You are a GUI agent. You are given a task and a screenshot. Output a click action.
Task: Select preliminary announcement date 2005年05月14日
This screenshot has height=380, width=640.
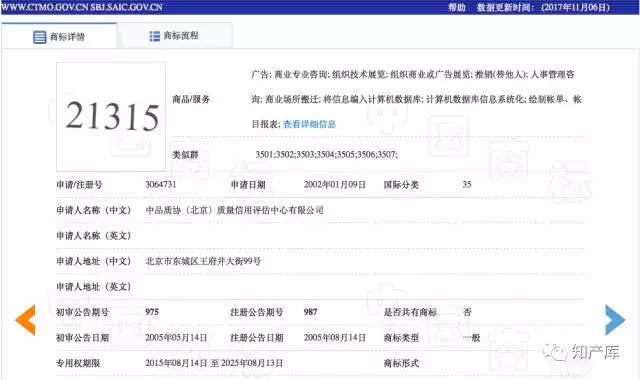pyautogui.click(x=176, y=338)
